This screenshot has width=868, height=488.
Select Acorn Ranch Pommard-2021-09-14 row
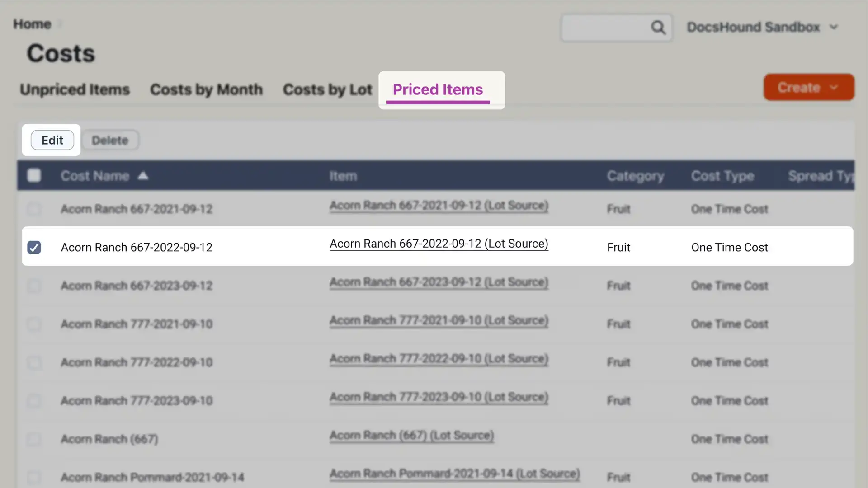33,476
